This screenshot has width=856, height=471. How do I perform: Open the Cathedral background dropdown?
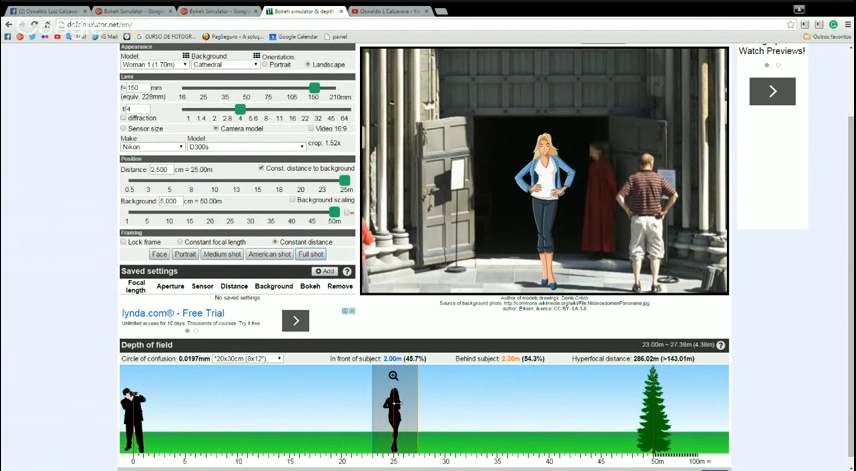[225, 64]
